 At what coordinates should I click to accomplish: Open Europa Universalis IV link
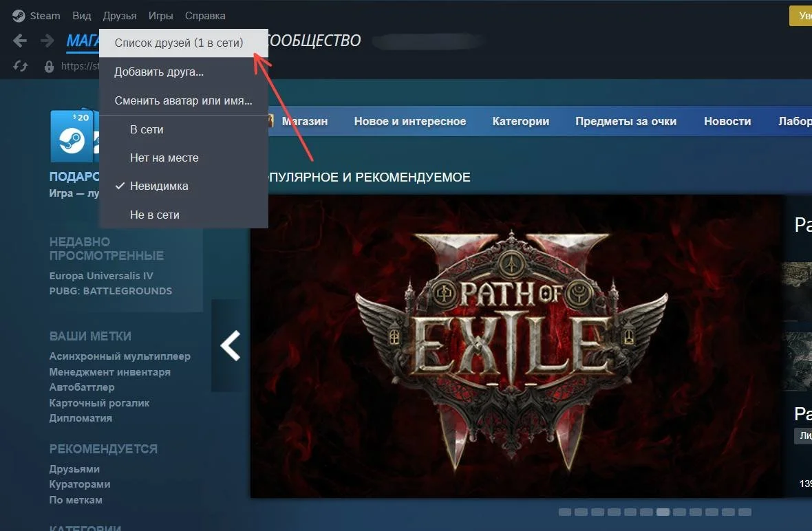[101, 276]
